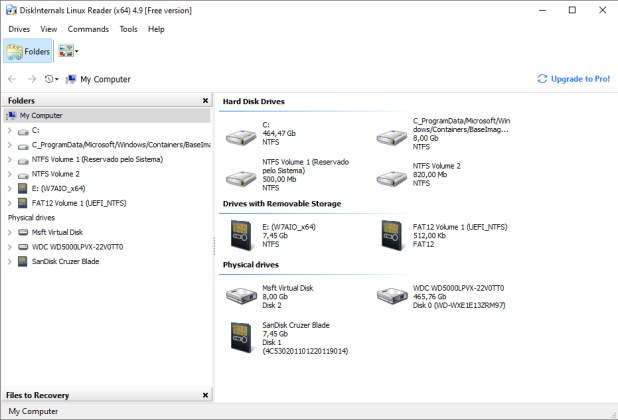Click Physical drives label in folder tree
This screenshot has height=420, width=618.
pyautogui.click(x=31, y=217)
